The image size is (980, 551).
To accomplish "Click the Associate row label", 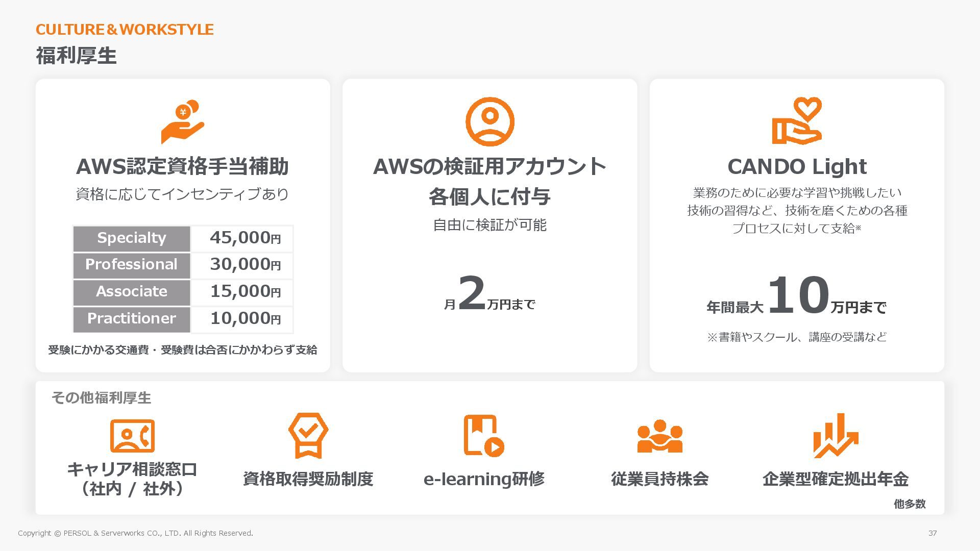I will (x=132, y=292).
